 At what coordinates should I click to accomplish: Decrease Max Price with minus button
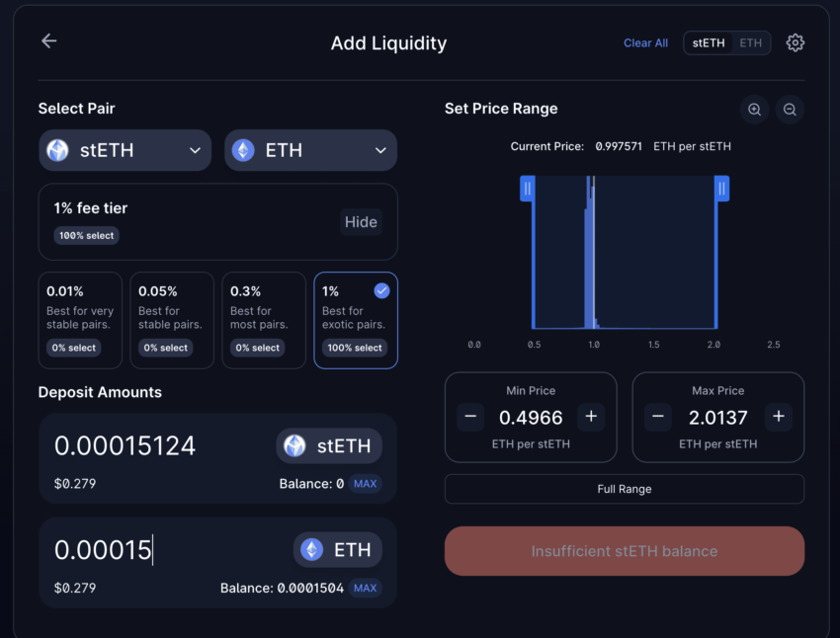tap(658, 417)
